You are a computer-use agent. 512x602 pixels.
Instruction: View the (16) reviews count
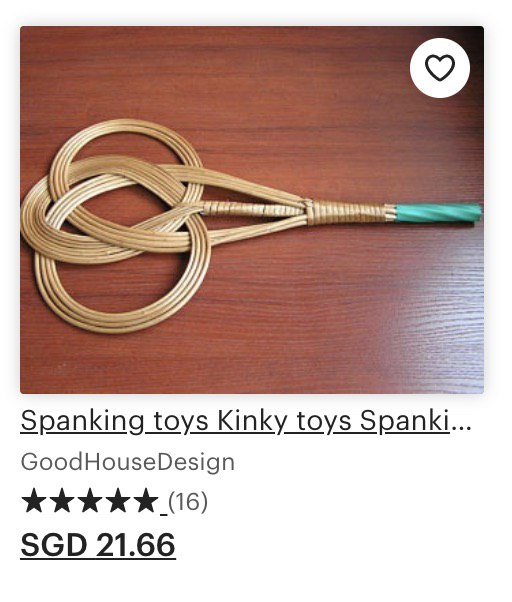click(x=188, y=501)
